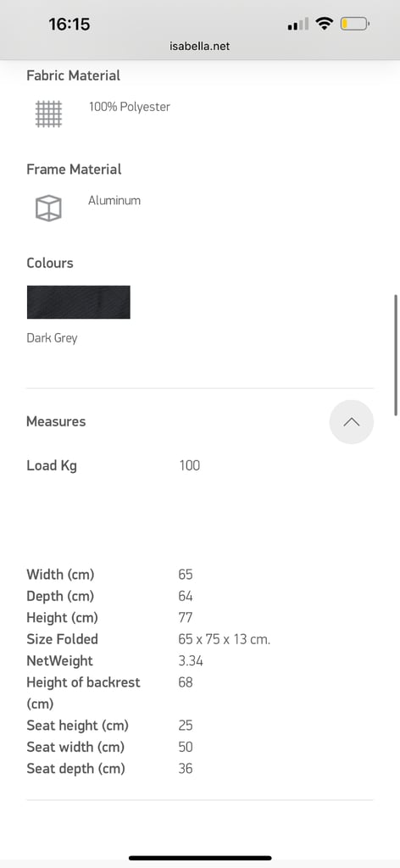Click the Frame Material heading

74,169
